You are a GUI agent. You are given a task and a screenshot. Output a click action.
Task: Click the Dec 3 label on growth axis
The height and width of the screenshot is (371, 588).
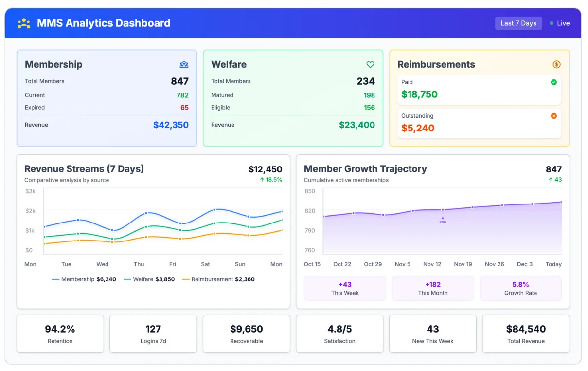tap(525, 264)
